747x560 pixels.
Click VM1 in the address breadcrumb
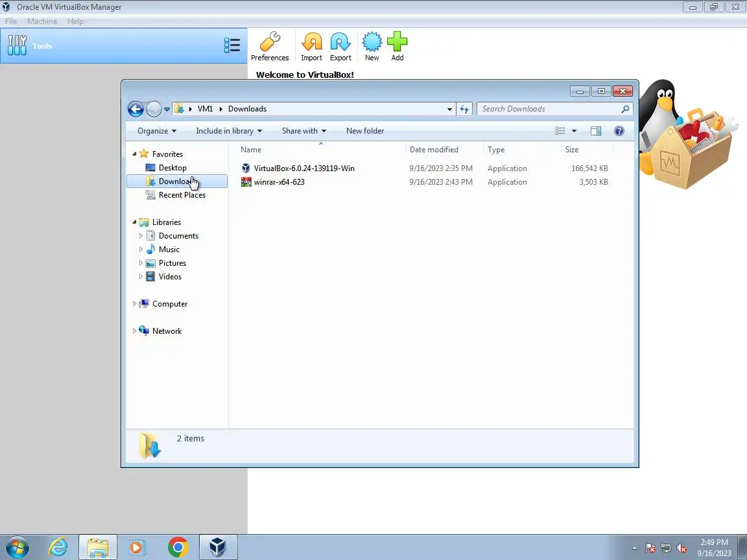tap(206, 109)
